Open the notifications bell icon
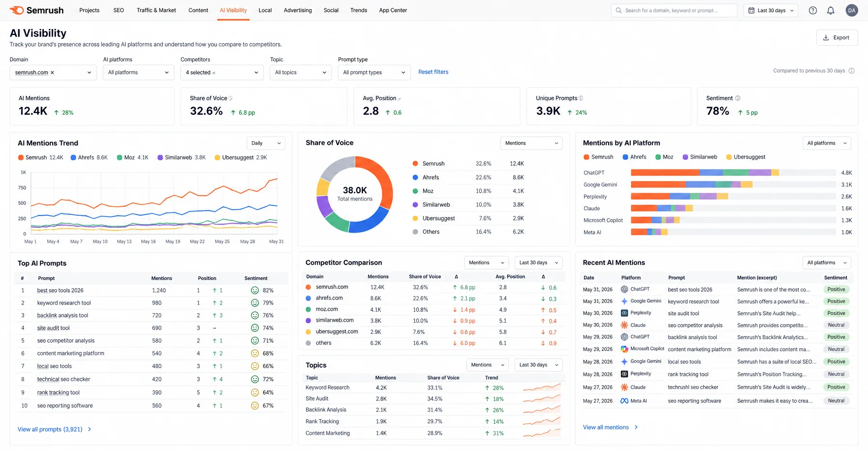The image size is (868, 452). pyautogui.click(x=831, y=10)
